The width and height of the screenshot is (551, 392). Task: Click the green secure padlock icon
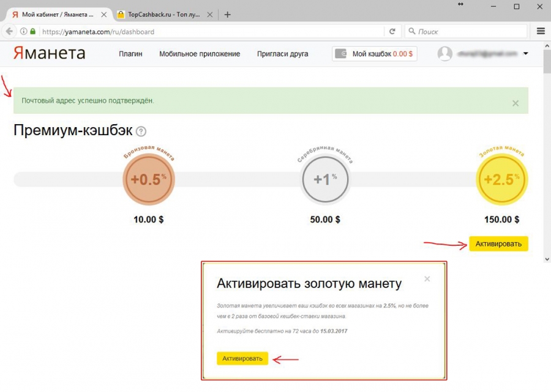[x=32, y=32]
